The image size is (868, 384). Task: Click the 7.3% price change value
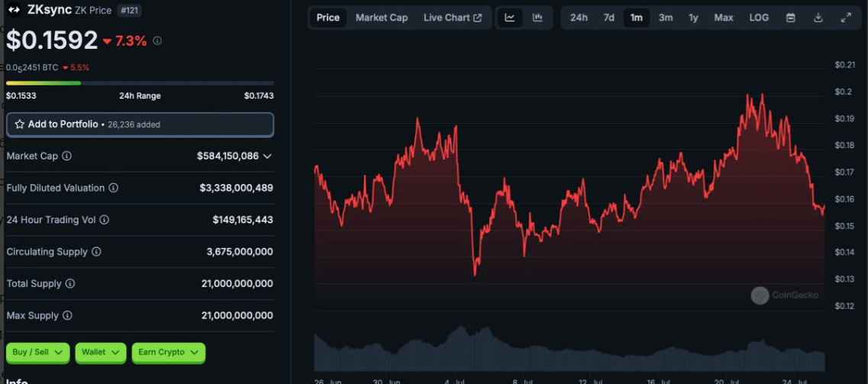[131, 41]
